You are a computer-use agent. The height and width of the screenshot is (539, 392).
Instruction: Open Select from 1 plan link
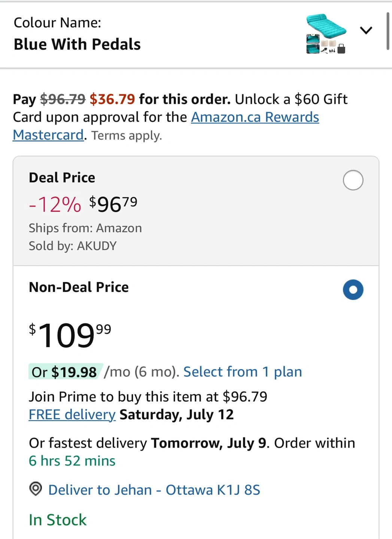tap(243, 372)
